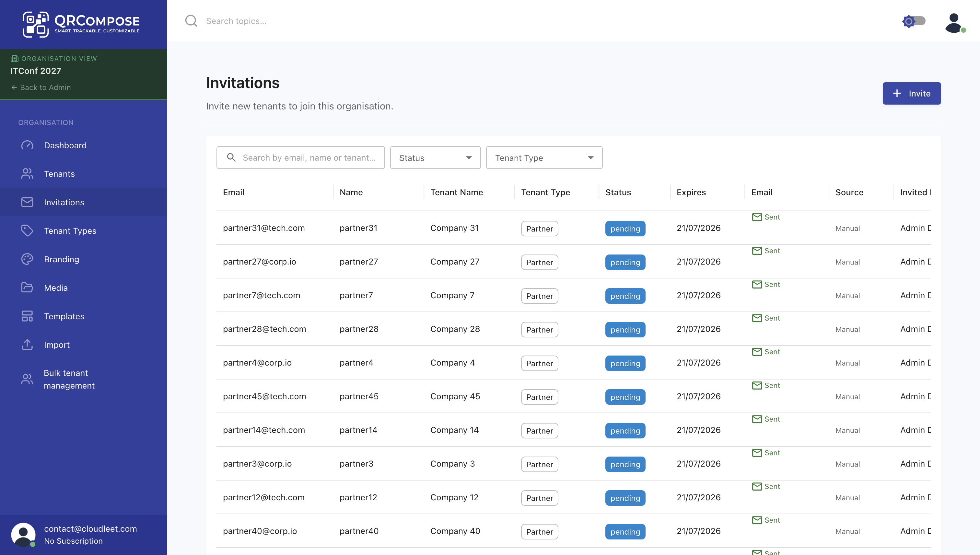Click the Branding palette icon
Image resolution: width=980 pixels, height=555 pixels.
click(27, 259)
